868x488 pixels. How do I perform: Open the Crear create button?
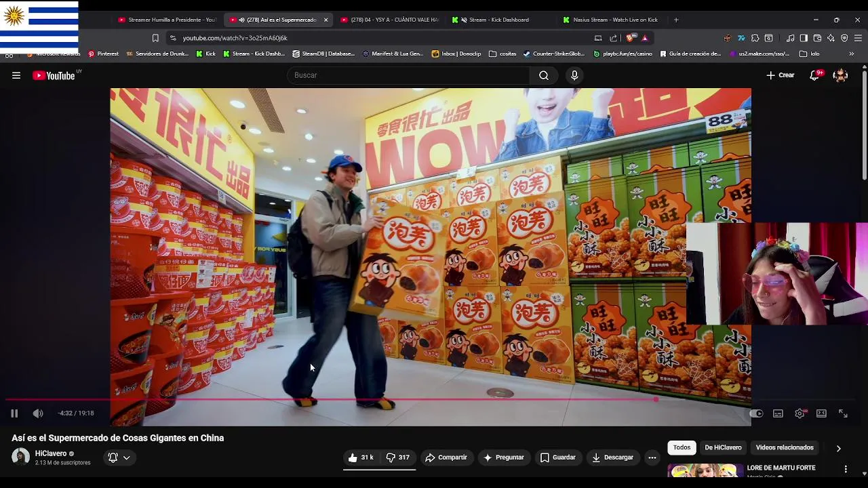pyautogui.click(x=781, y=75)
